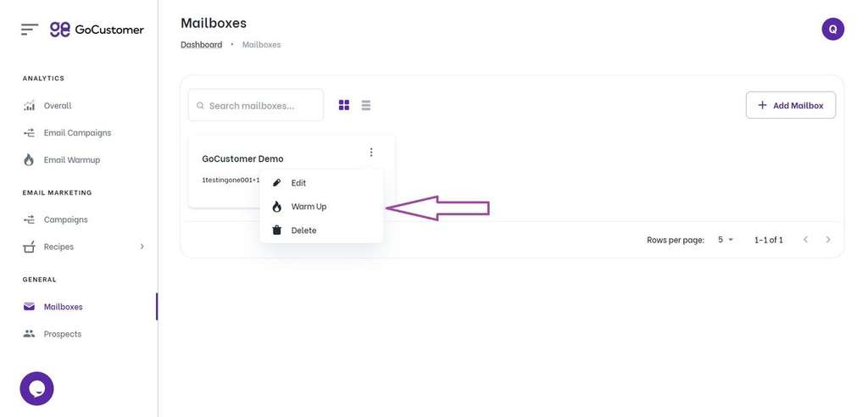Click the Email Campaigns sidebar icon
This screenshot has height=417, width=868.
(x=29, y=132)
